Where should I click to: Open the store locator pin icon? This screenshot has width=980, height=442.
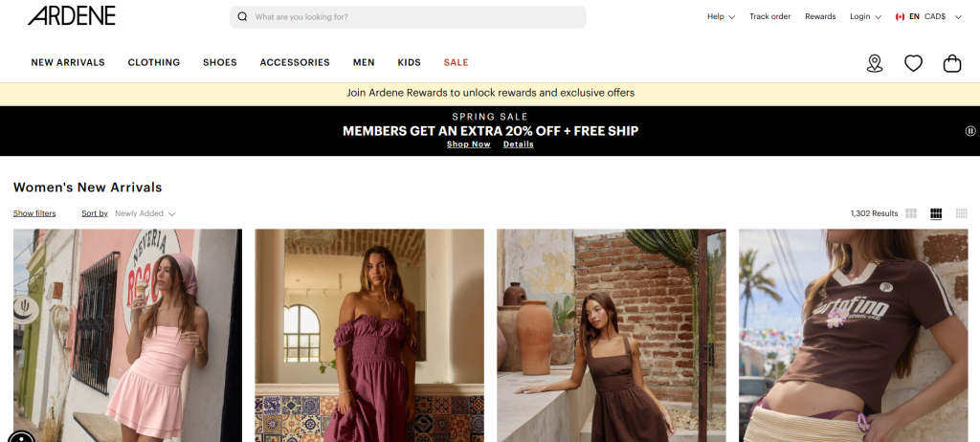tap(874, 63)
